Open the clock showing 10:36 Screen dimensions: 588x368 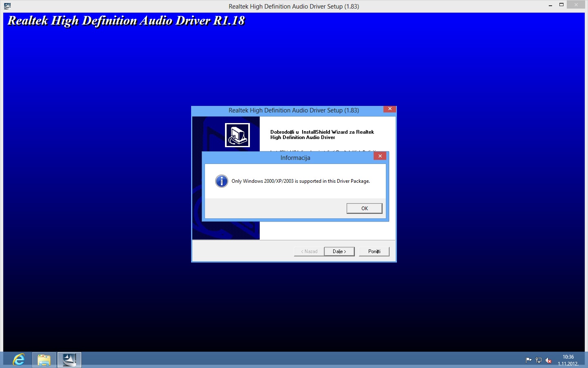click(x=568, y=360)
